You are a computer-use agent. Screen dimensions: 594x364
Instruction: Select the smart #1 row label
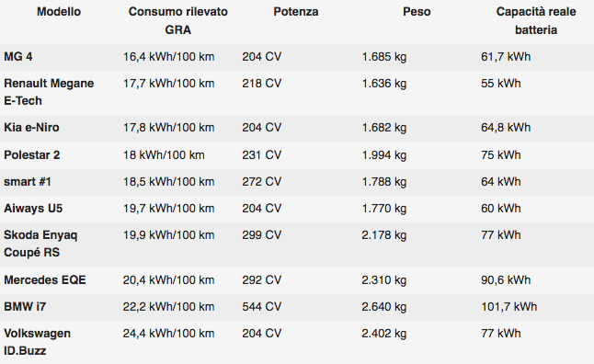coord(28,182)
